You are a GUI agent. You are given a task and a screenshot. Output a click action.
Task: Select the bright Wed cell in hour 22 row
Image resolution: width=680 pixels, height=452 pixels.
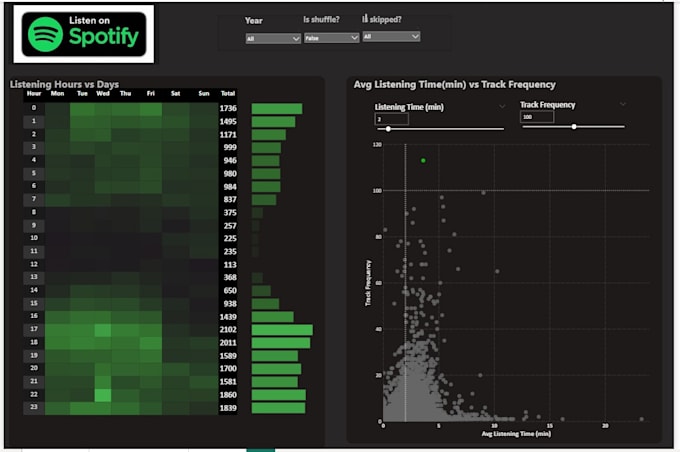103,395
